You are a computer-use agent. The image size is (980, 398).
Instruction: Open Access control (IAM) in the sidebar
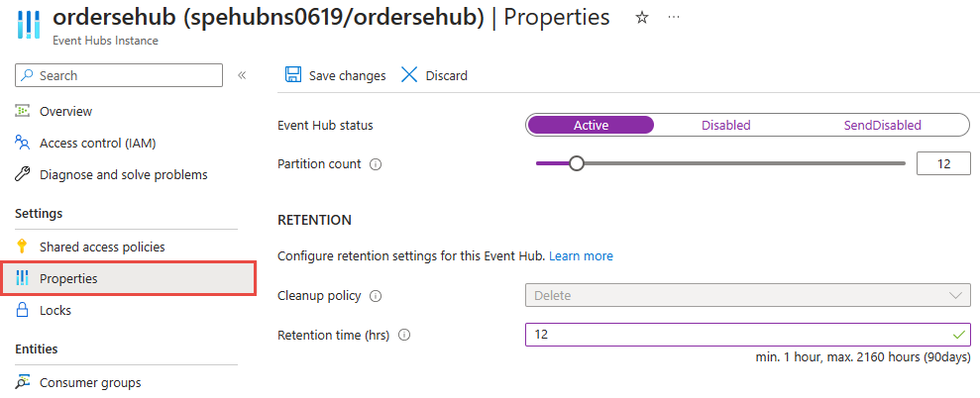point(97,143)
